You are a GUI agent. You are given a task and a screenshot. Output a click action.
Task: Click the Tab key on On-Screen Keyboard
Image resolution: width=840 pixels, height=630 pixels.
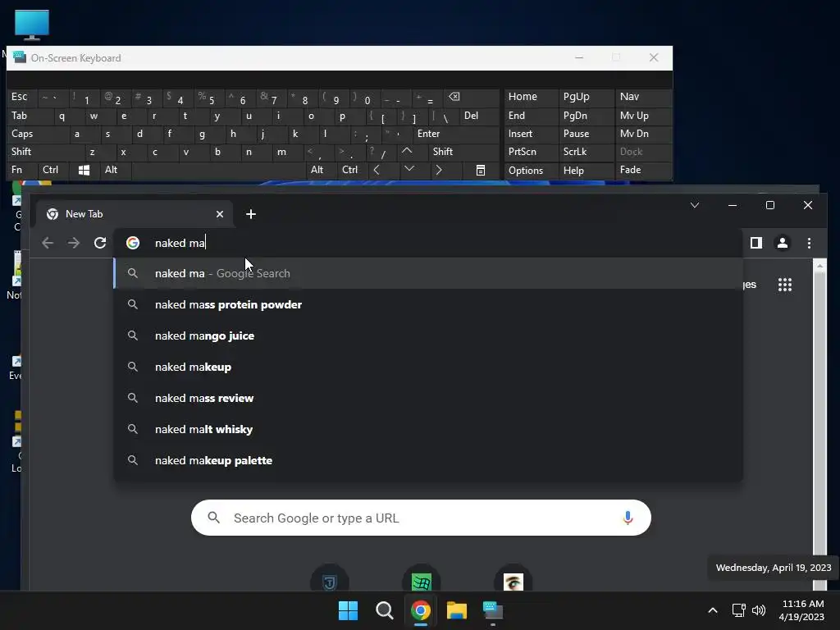(x=30, y=116)
